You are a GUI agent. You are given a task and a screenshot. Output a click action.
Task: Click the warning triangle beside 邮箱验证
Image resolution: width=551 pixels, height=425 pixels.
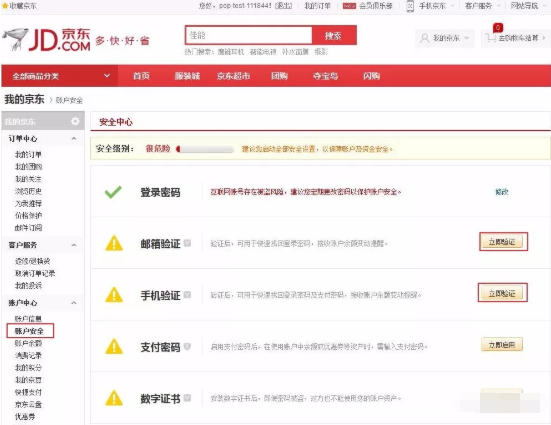[x=114, y=243]
